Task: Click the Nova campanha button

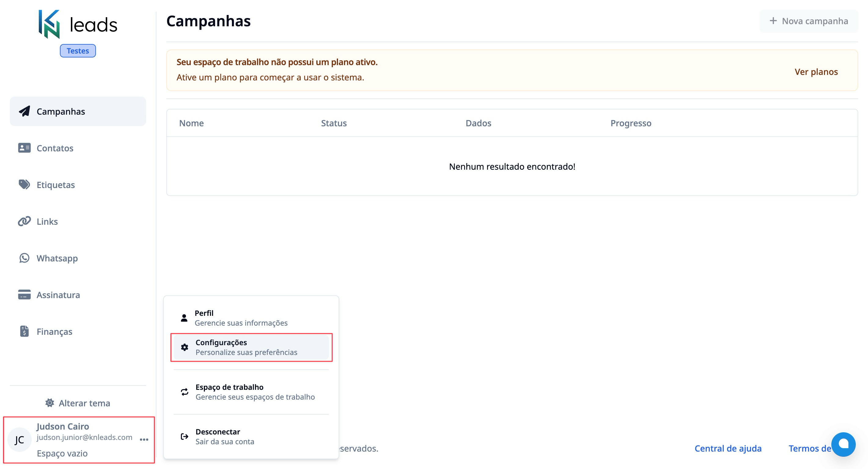Action: (808, 21)
